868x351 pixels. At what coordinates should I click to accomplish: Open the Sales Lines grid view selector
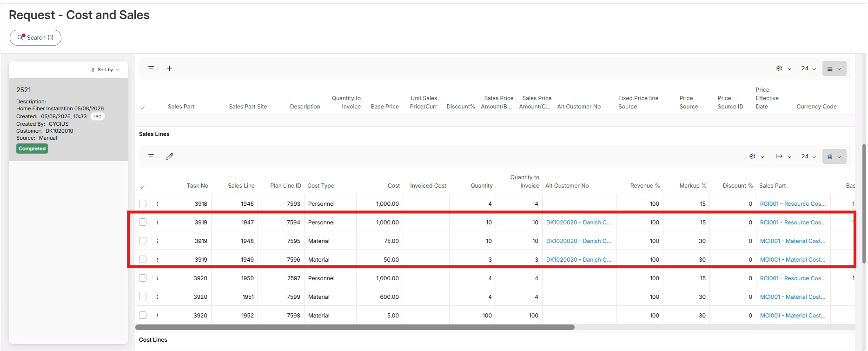(835, 156)
